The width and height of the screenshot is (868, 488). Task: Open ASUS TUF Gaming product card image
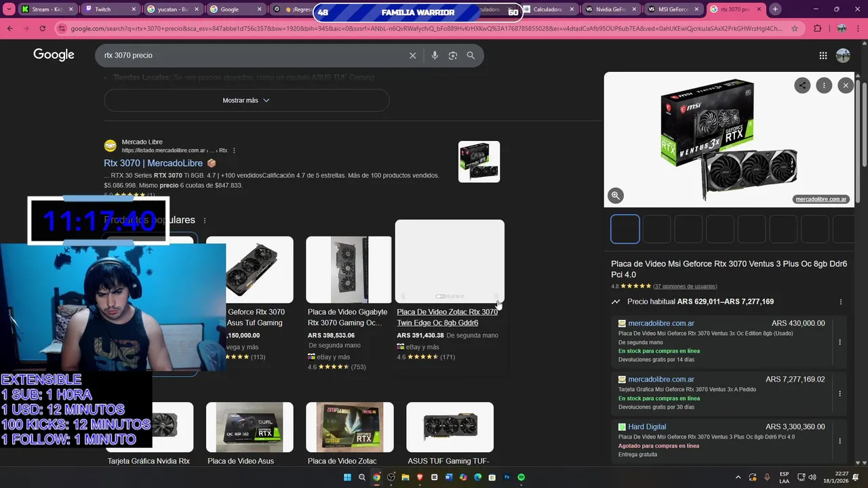[x=450, y=427]
